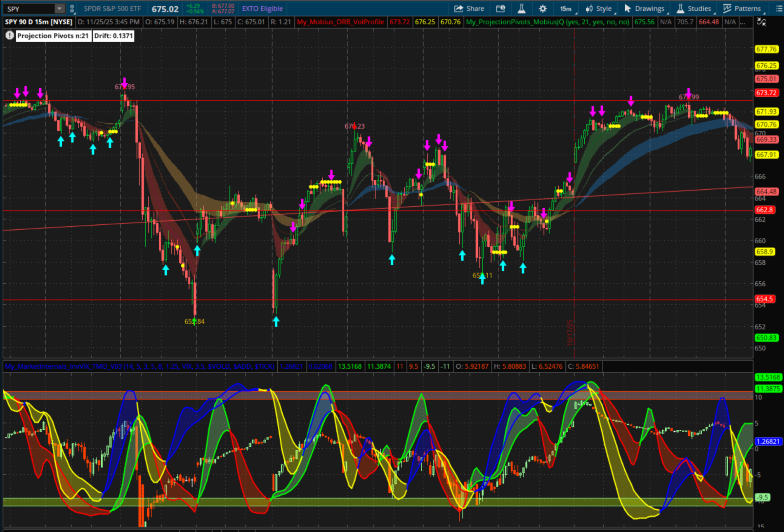
Task: Open the SPY symbol dropdown arrow
Action: pyautogui.click(x=60, y=9)
